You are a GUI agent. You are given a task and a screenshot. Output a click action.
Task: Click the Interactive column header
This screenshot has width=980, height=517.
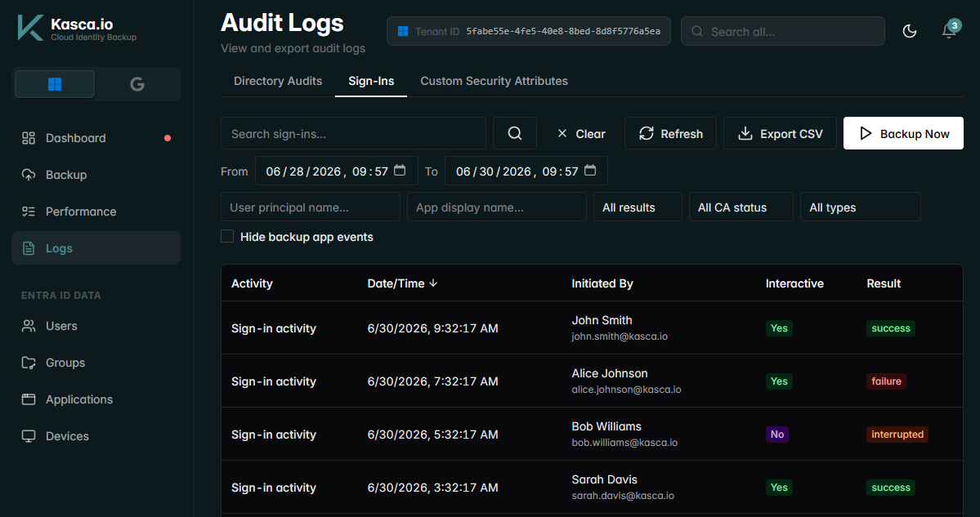point(794,283)
